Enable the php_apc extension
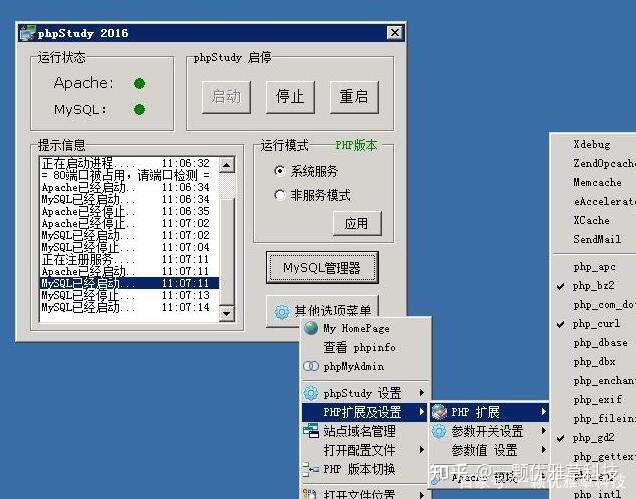 593,267
